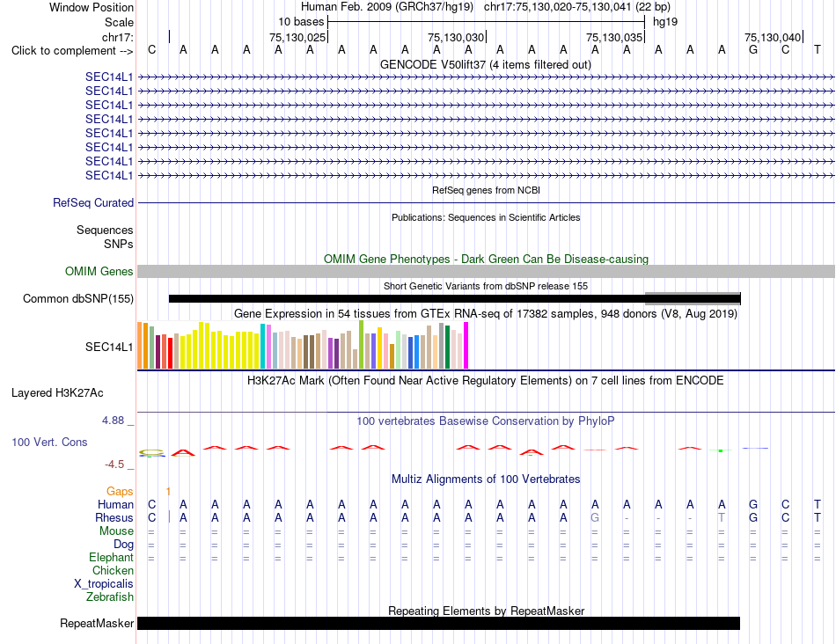Click the Window Position track label
Image resolution: width=836 pixels, height=644 pixels.
[92, 7]
